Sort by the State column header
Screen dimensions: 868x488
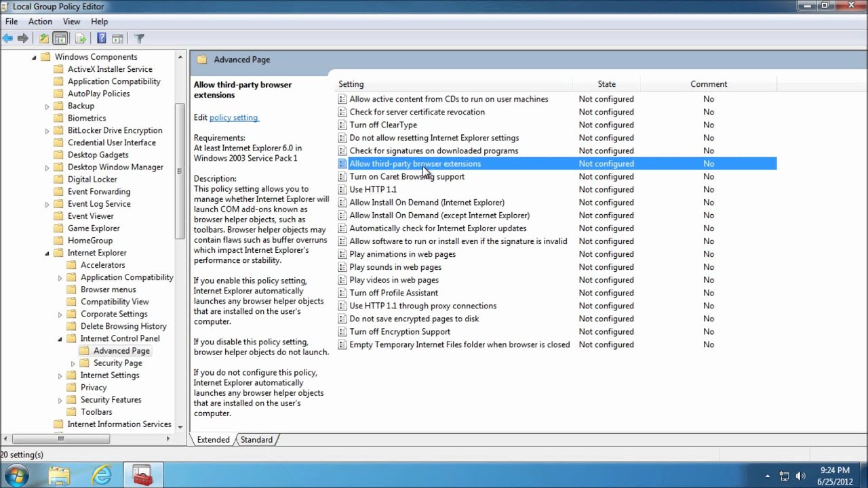[607, 84]
